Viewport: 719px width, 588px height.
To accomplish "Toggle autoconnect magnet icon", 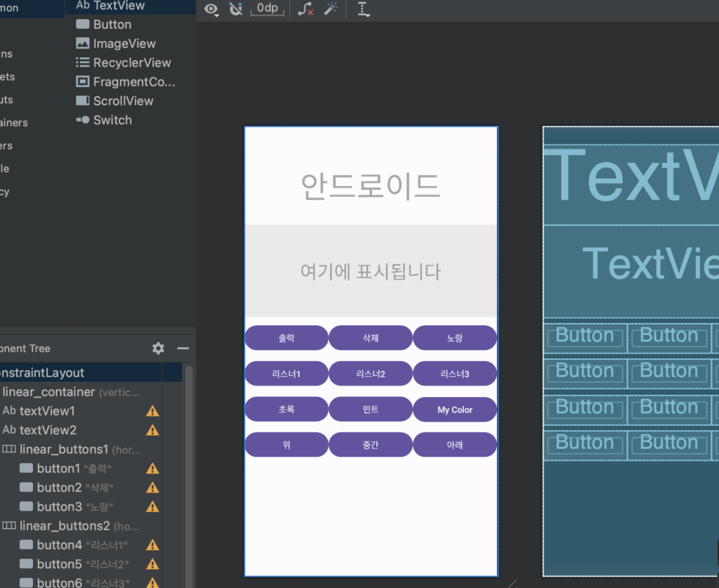I will coord(236,8).
